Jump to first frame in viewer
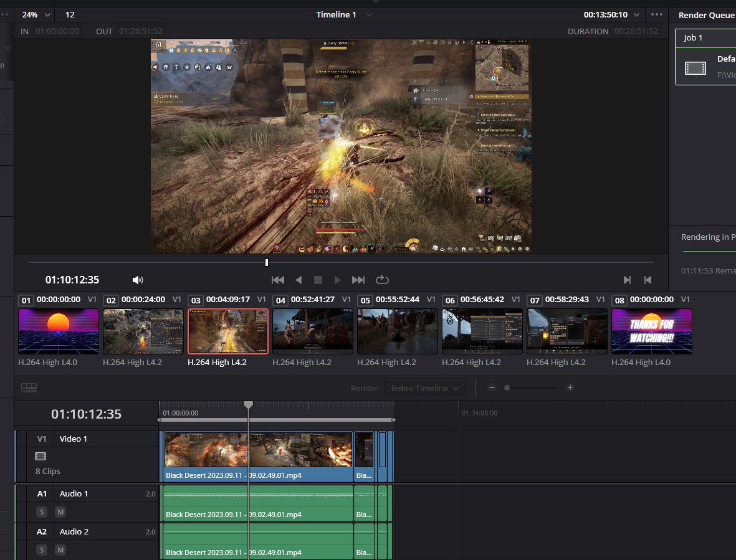Image resolution: width=736 pixels, height=560 pixels. [x=277, y=280]
